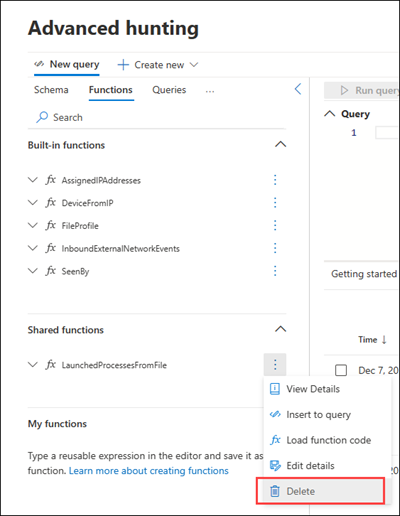Screen dimensions: 400x516
Task: Select the Functions tab
Action: point(111,90)
